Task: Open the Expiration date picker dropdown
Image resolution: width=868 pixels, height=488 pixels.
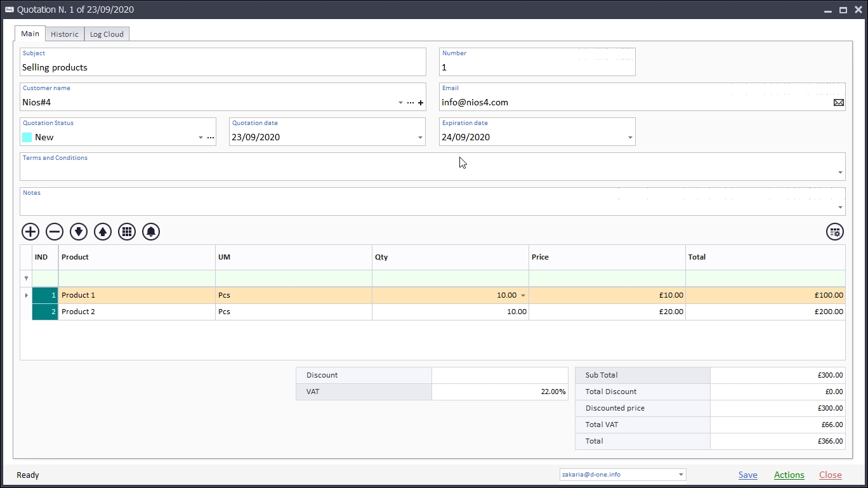Action: tap(630, 138)
